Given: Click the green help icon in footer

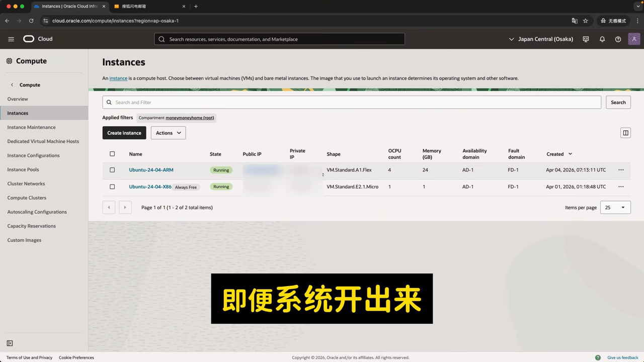Looking at the screenshot, I should pyautogui.click(x=598, y=357).
